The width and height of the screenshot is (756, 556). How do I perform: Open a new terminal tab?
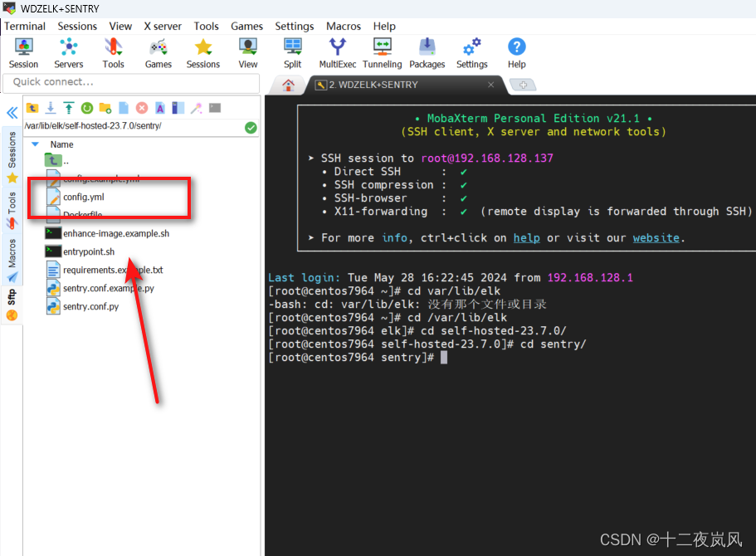pos(523,85)
